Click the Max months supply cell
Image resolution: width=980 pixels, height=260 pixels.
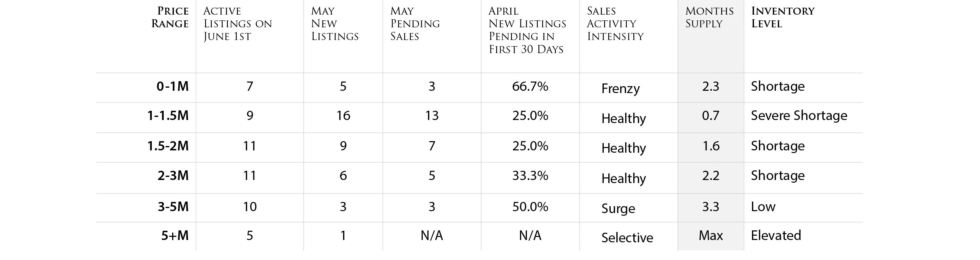[x=711, y=235]
